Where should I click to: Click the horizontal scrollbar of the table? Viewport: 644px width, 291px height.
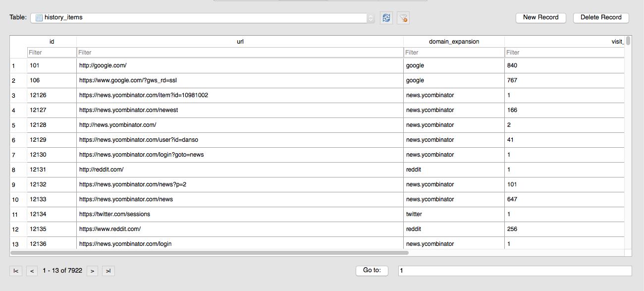click(x=210, y=253)
